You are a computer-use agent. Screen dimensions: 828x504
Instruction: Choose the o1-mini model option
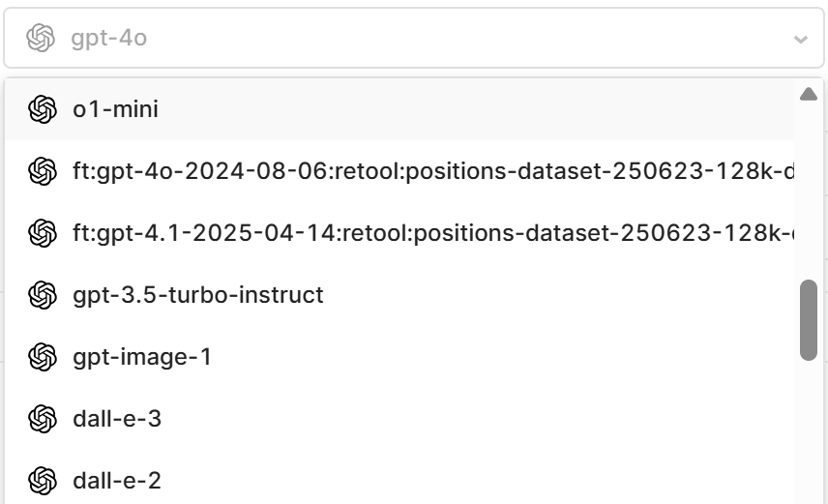point(116,109)
